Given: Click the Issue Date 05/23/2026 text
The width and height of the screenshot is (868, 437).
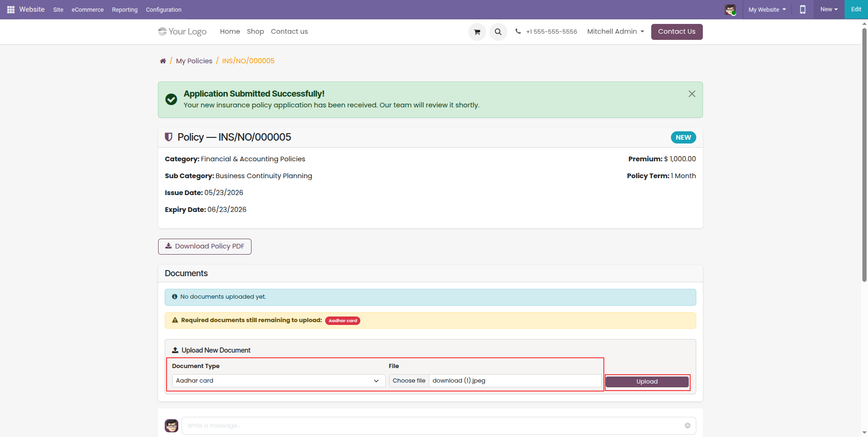Looking at the screenshot, I should point(204,193).
